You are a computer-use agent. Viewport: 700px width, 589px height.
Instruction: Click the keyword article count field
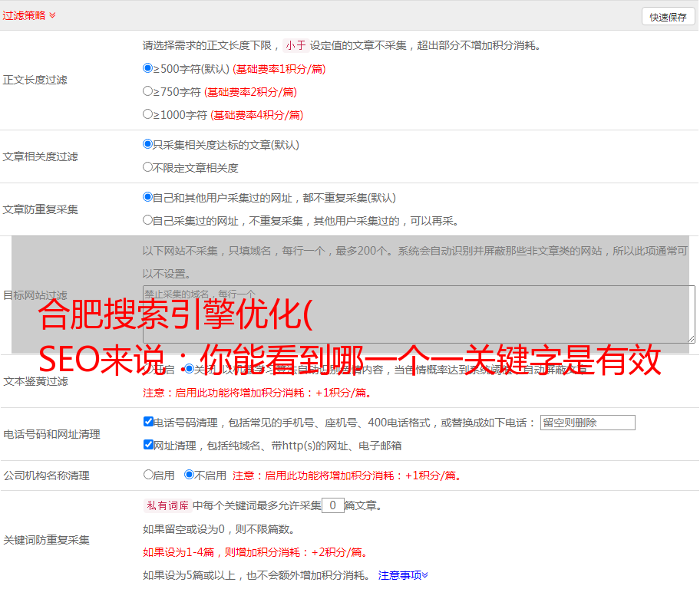point(332,505)
